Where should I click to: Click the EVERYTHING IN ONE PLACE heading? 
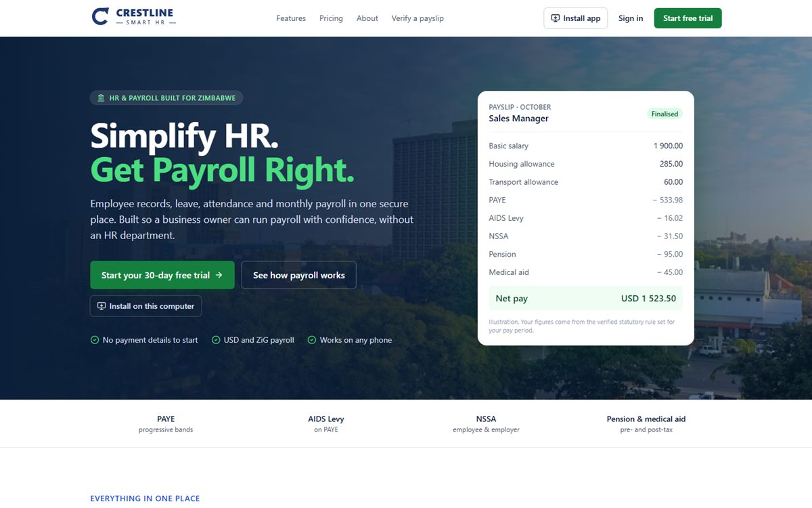pyautogui.click(x=145, y=499)
